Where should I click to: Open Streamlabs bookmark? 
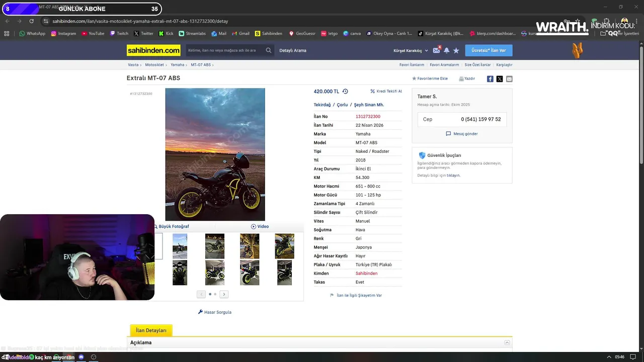[192, 34]
